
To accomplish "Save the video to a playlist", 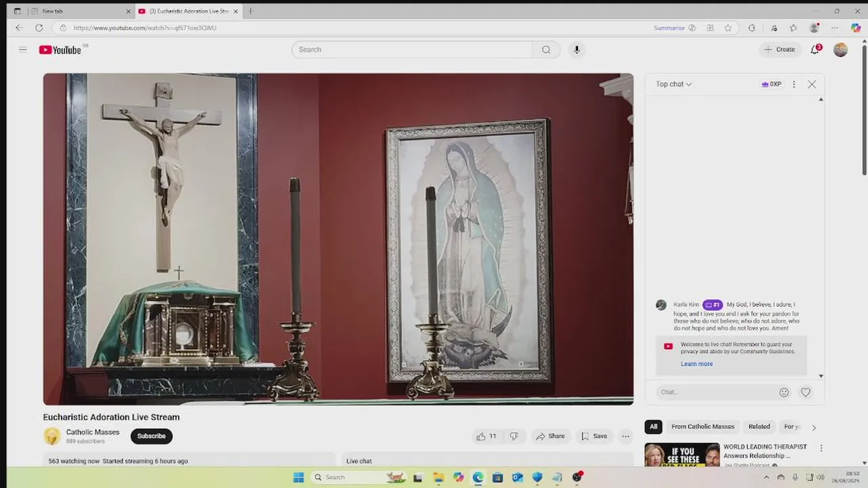I will click(x=594, y=436).
